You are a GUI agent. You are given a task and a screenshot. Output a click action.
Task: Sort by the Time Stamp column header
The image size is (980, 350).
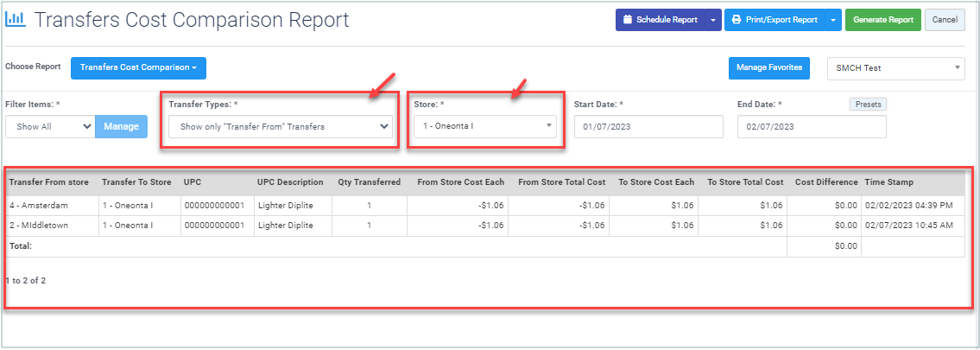point(888,182)
